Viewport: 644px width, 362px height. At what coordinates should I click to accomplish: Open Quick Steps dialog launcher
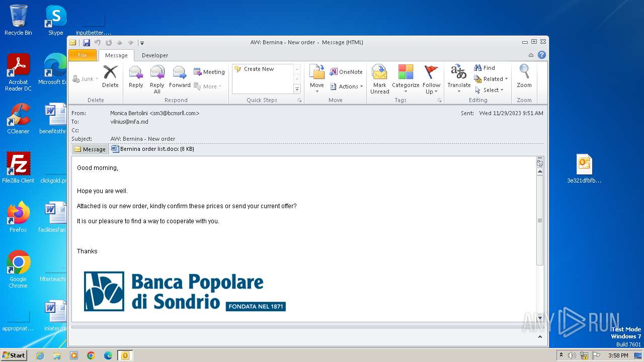coord(300,101)
